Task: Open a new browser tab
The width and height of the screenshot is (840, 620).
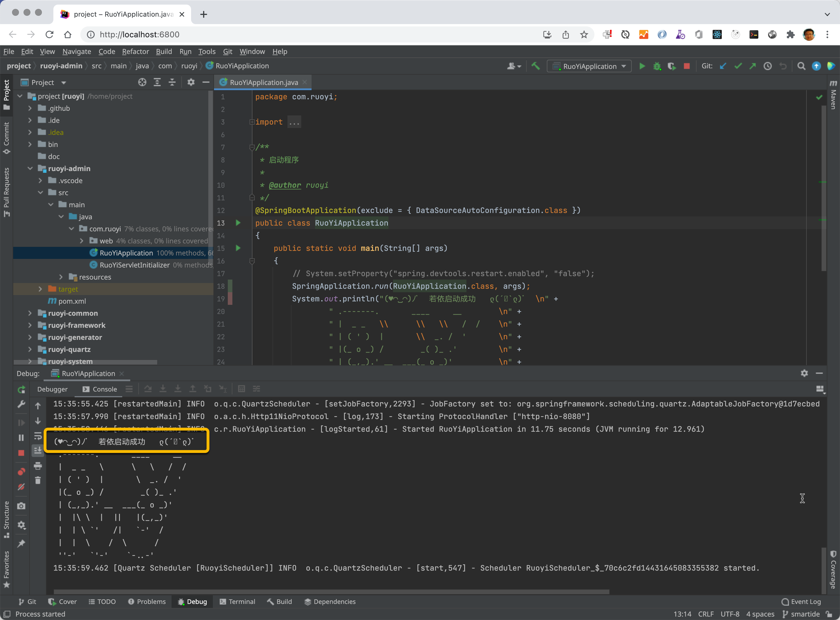Action: point(203,14)
